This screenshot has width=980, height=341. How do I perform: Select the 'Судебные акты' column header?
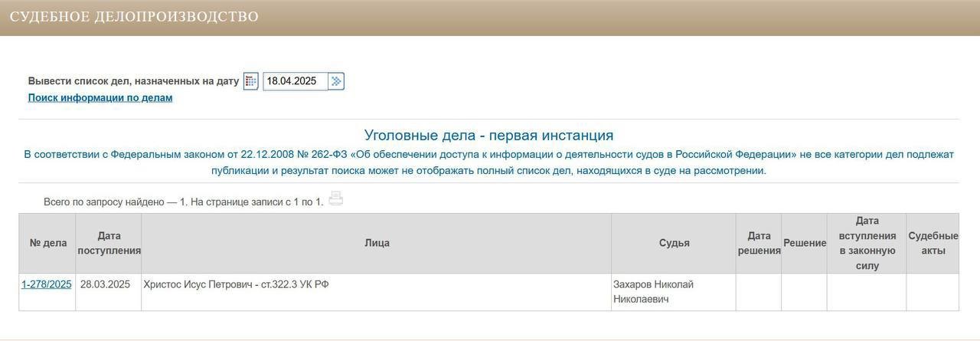coord(933,243)
